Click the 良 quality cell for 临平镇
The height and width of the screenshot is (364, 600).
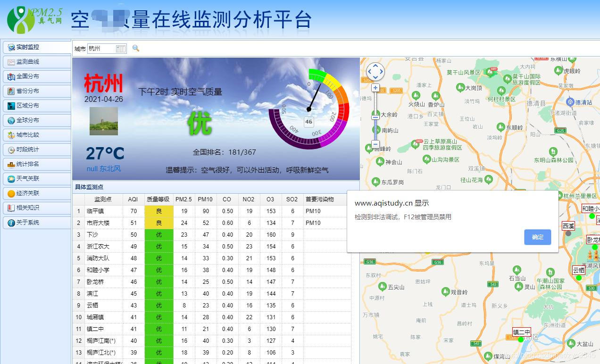tap(158, 211)
